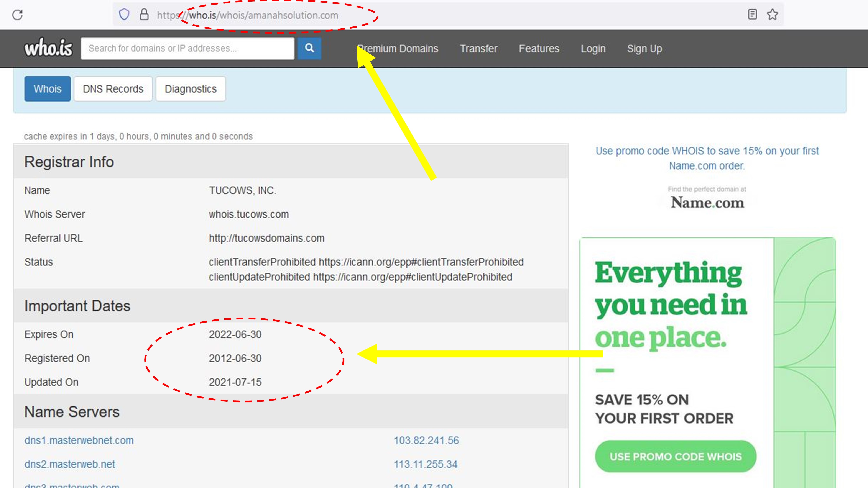The image size is (868, 488).
Task: Click the registration date 2012-06-30
Action: tap(235, 358)
